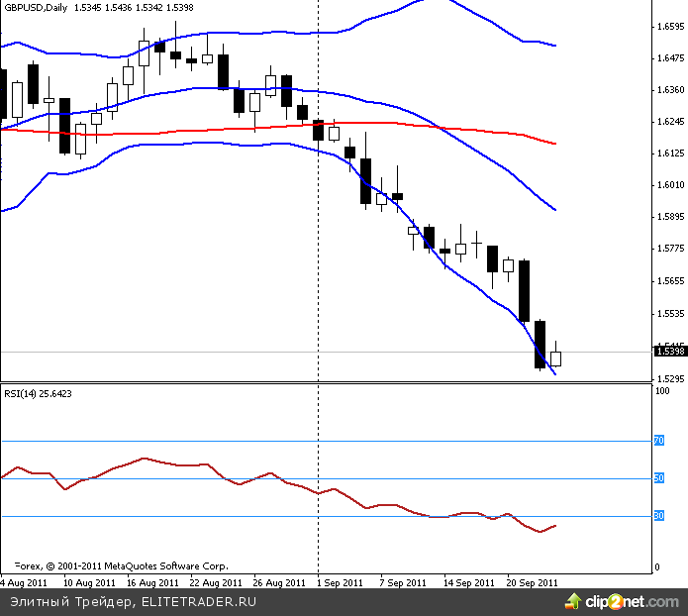
Task: Click the 1.6595 price axis label
Action: click(x=670, y=27)
